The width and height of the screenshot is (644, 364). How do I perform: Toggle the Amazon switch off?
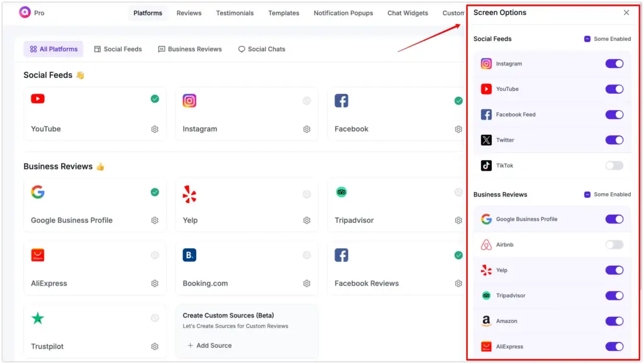pos(614,321)
